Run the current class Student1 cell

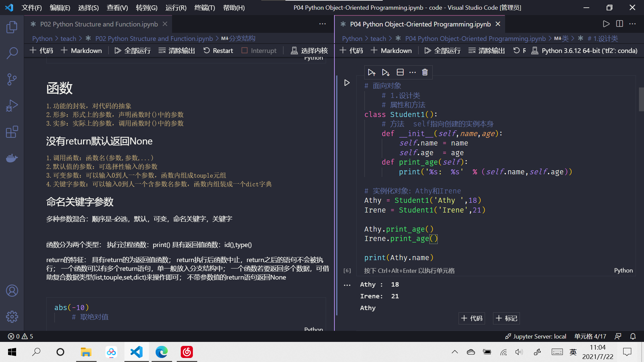(x=347, y=83)
